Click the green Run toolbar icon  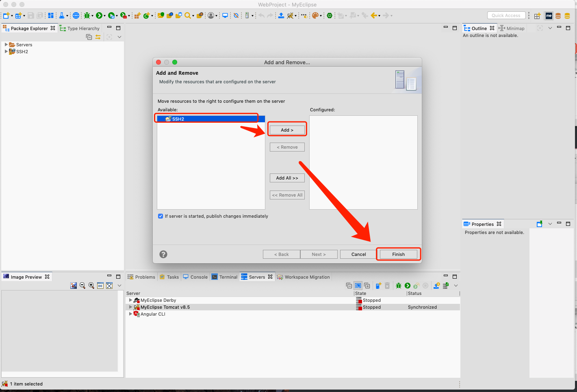(99, 15)
